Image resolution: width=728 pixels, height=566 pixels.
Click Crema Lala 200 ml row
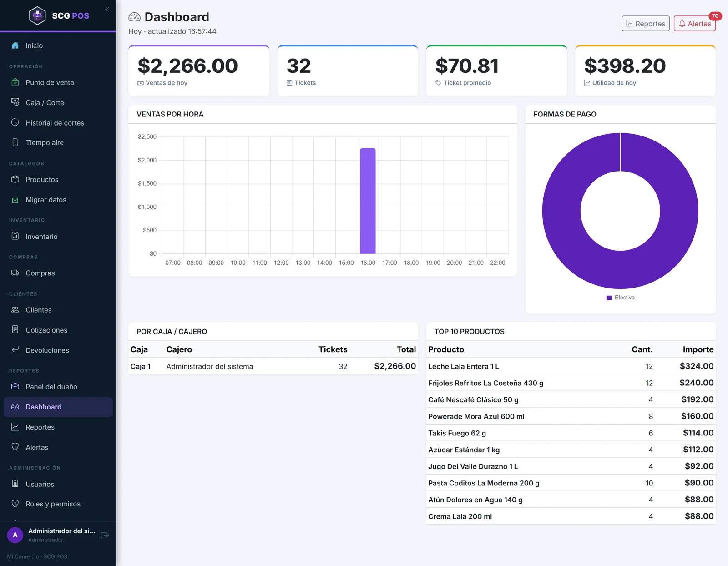pyautogui.click(x=571, y=516)
